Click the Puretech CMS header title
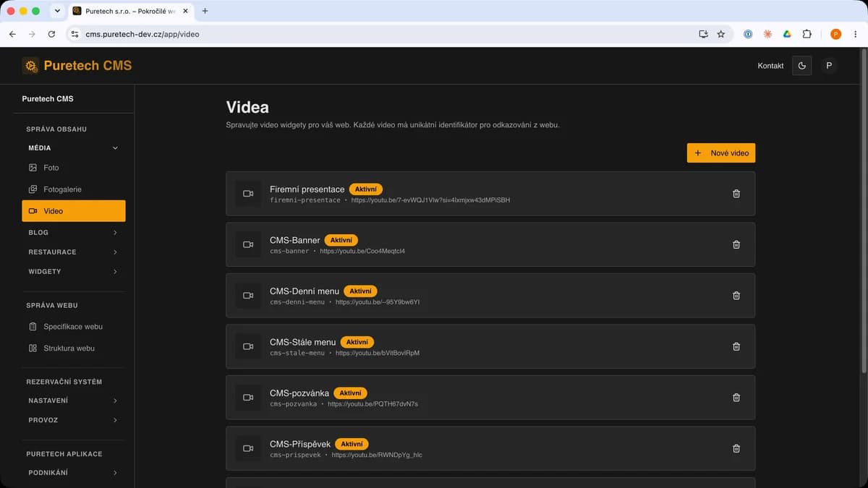Image resolution: width=868 pixels, height=488 pixels. [x=88, y=66]
